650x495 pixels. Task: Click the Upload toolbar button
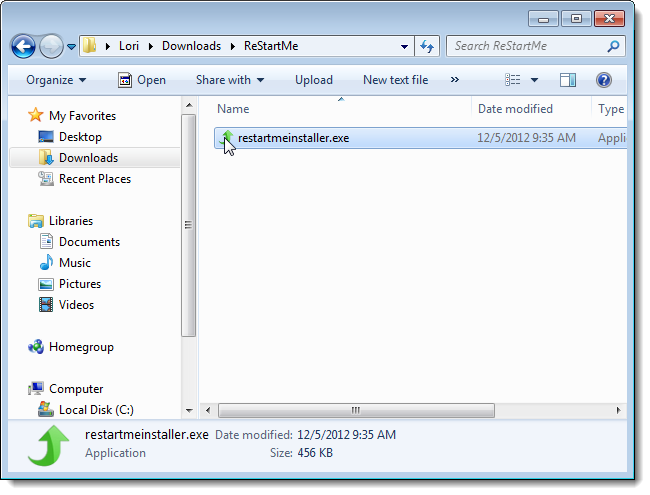[x=314, y=80]
